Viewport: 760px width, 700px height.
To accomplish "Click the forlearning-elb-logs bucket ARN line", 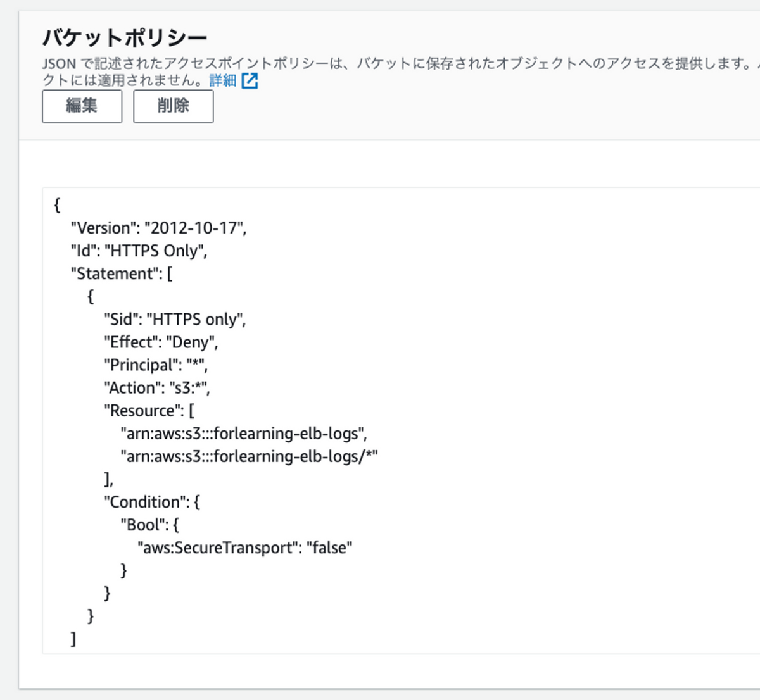I will click(243, 434).
